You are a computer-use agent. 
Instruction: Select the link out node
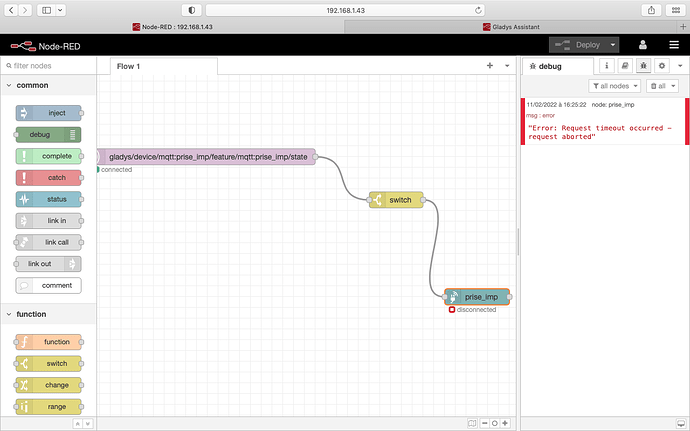48,264
